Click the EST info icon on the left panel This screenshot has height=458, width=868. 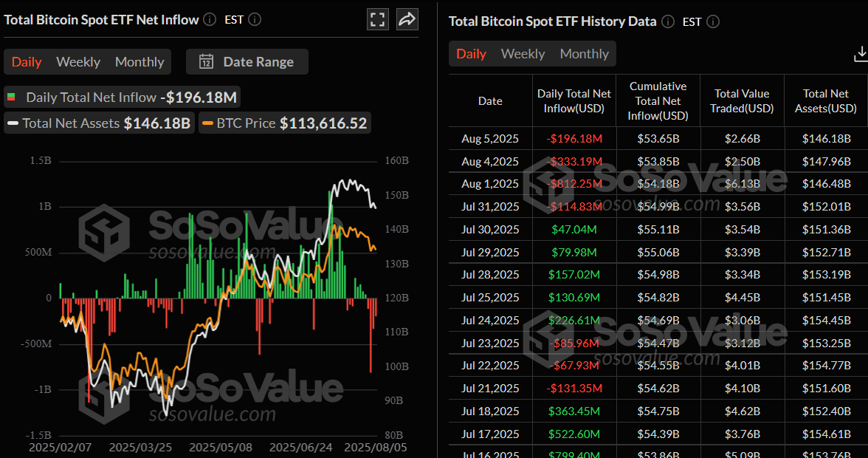pos(256,20)
